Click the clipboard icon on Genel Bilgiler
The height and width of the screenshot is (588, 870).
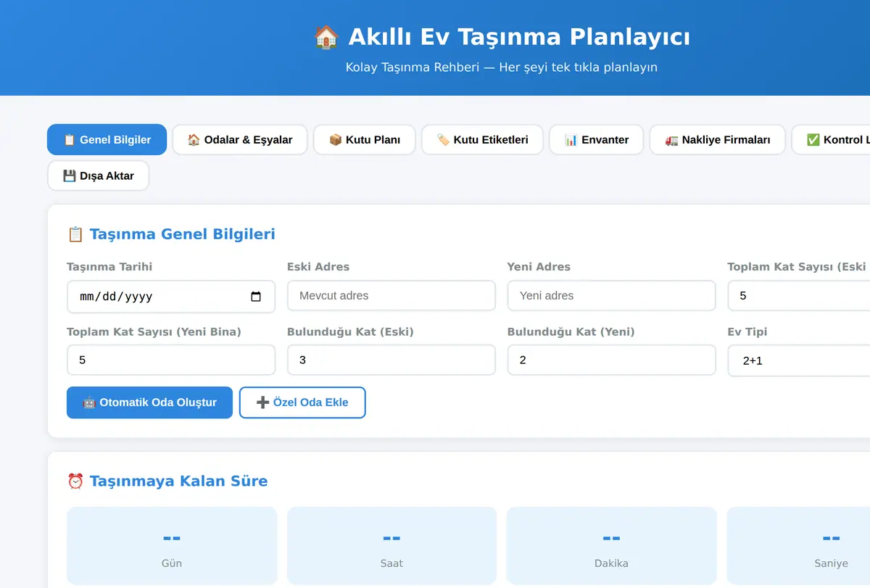click(70, 140)
